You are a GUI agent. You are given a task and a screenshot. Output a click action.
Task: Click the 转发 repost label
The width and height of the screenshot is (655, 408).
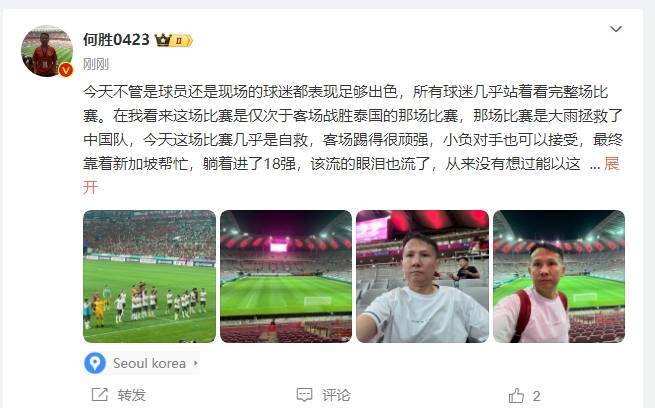(132, 395)
